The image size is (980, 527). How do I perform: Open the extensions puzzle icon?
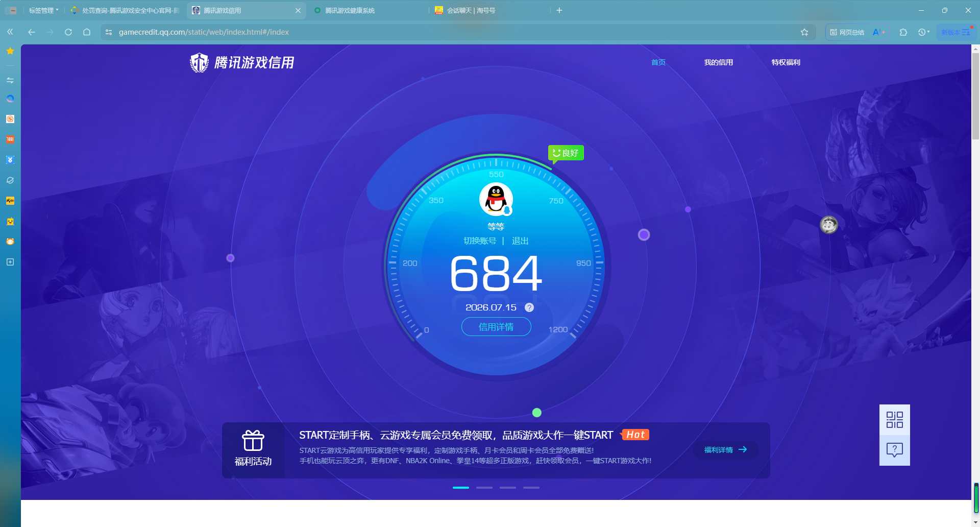coord(903,32)
